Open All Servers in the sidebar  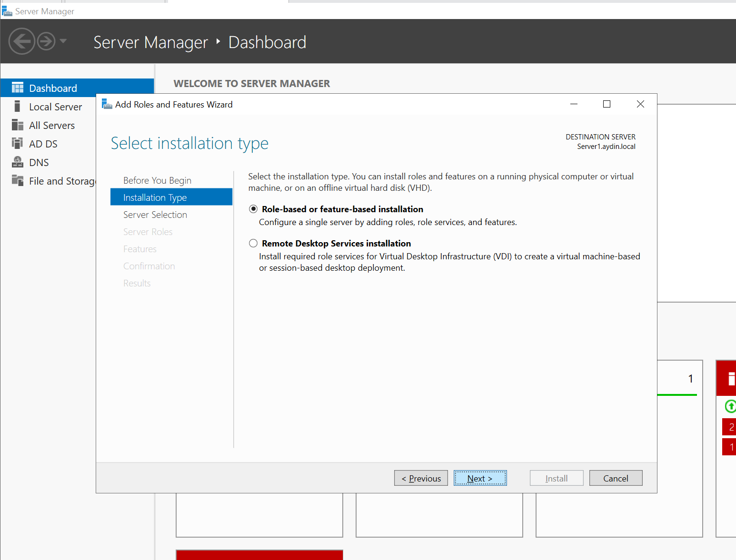click(52, 125)
